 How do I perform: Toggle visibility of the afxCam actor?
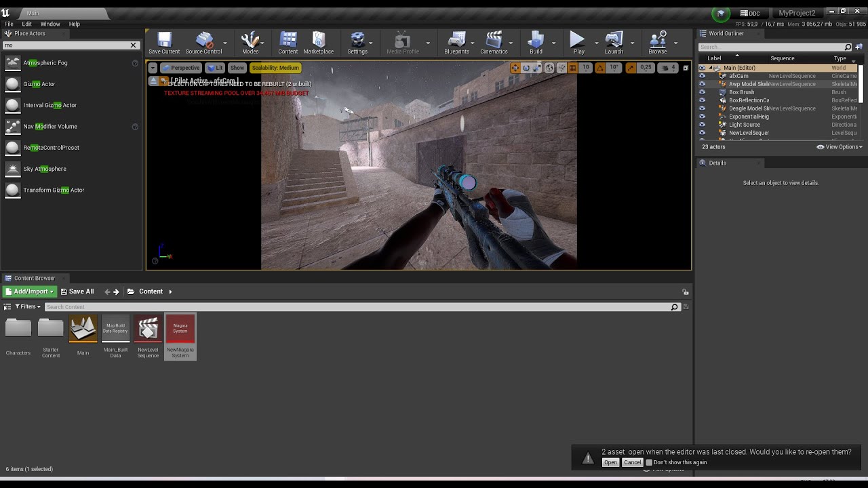(x=702, y=76)
